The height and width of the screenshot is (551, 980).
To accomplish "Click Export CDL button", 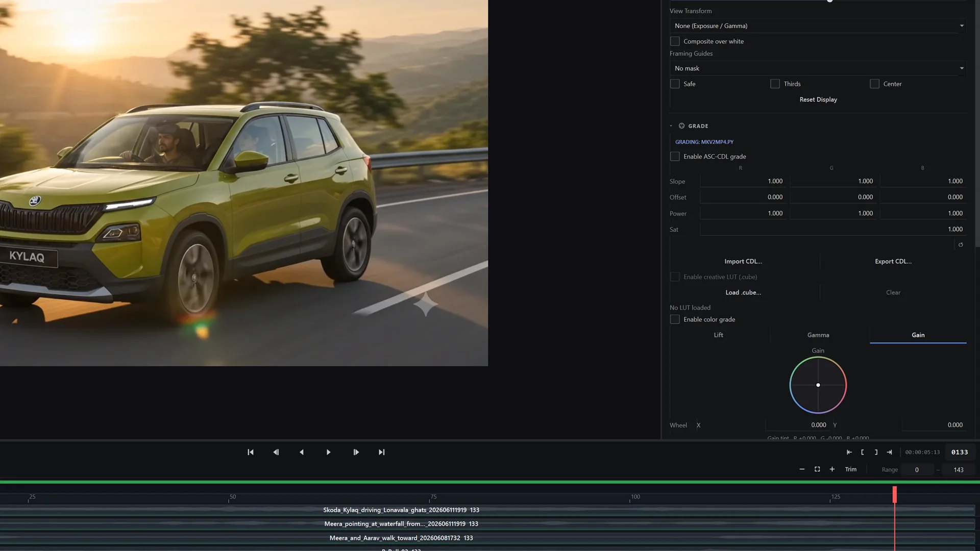I will 893,261.
